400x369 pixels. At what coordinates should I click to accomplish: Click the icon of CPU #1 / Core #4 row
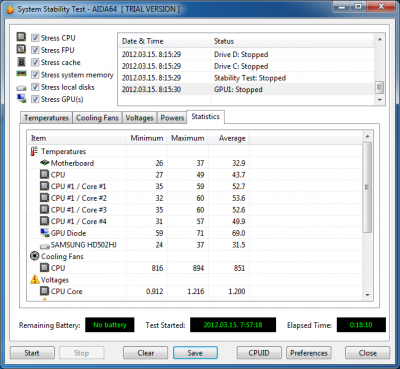click(44, 221)
